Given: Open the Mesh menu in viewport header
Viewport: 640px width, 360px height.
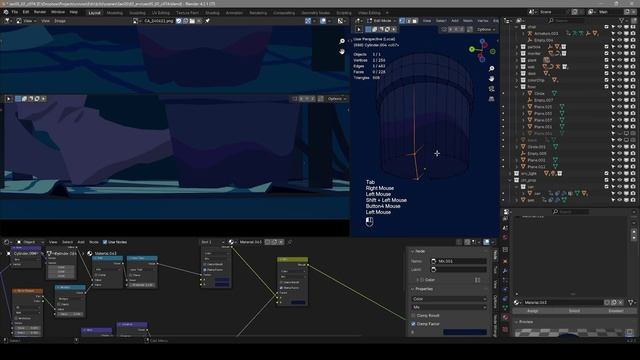Looking at the screenshot, I should click(x=468, y=20).
